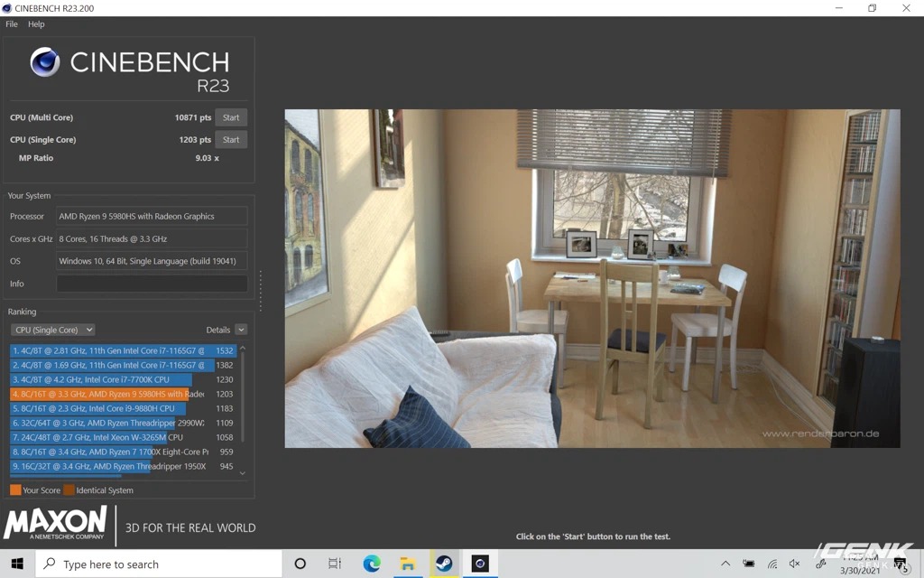Click the Cortana circle icon
The height and width of the screenshot is (578, 924).
tap(300, 564)
